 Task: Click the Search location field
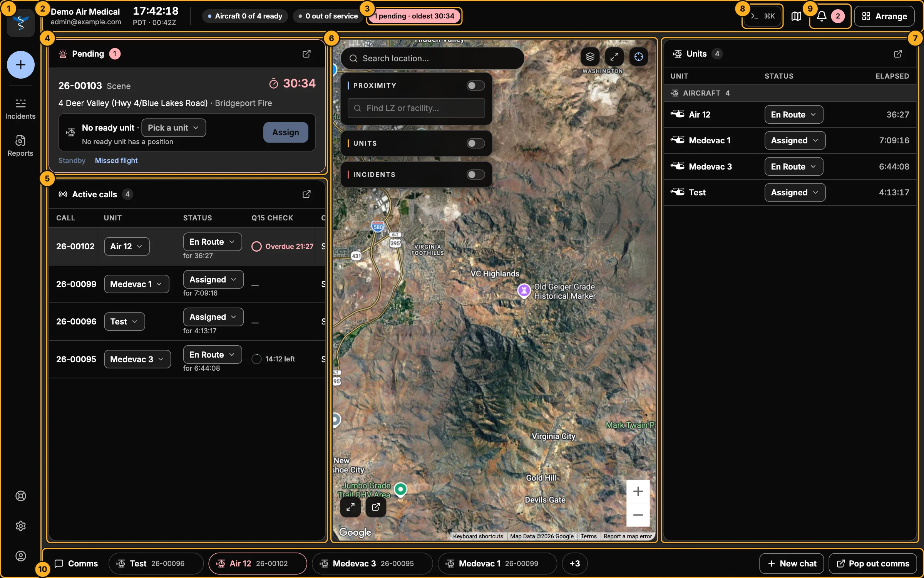click(x=432, y=59)
